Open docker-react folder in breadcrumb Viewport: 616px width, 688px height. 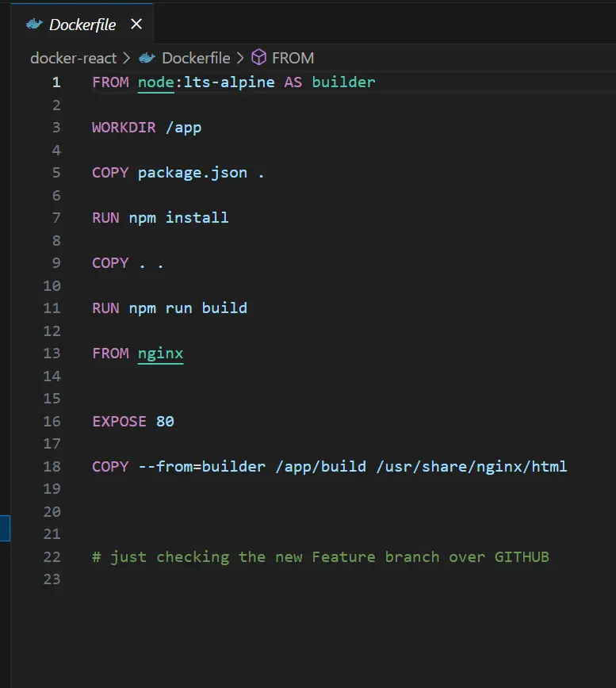[73, 58]
